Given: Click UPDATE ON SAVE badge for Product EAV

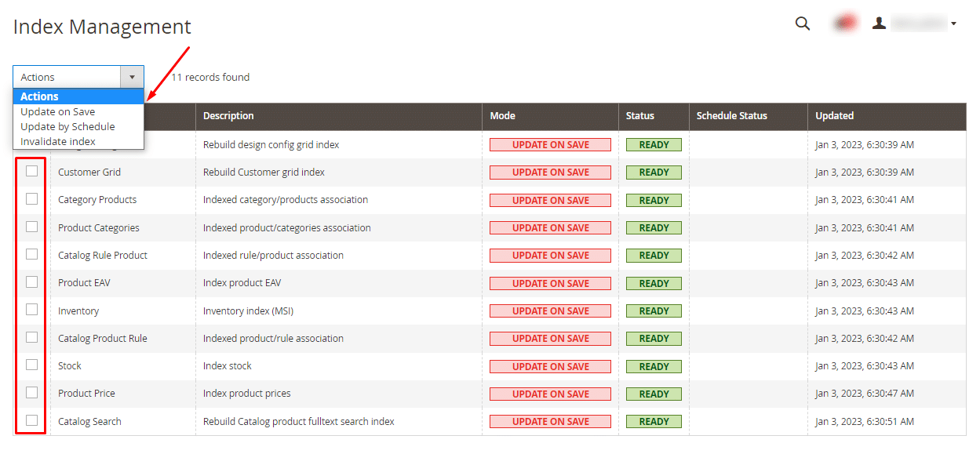Looking at the screenshot, I should pos(550,282).
